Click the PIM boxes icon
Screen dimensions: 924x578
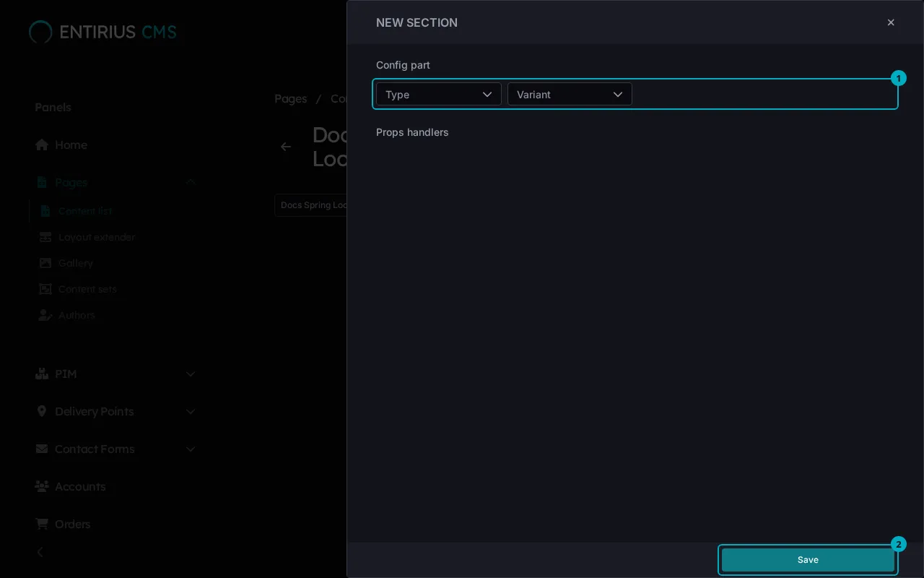[x=42, y=374]
